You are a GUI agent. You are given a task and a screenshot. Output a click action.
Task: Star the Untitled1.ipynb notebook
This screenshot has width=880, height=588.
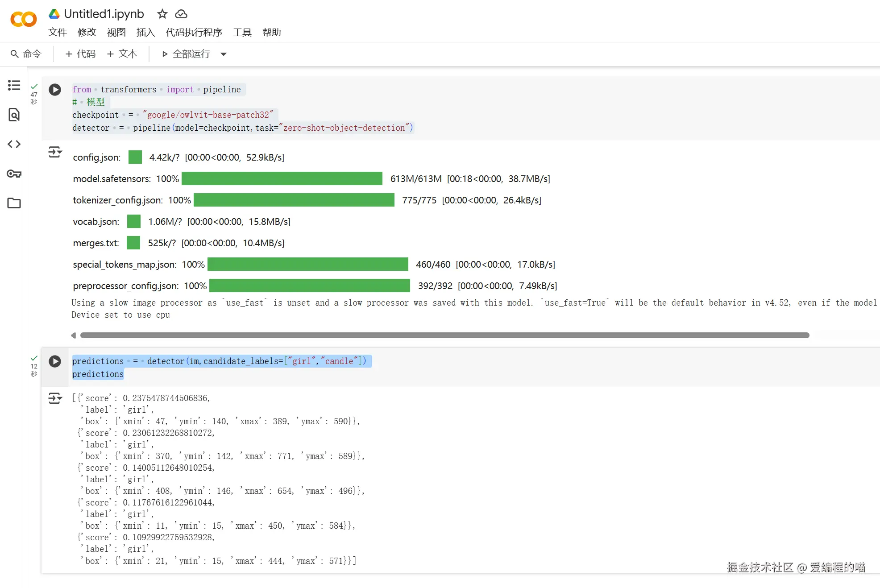[162, 14]
